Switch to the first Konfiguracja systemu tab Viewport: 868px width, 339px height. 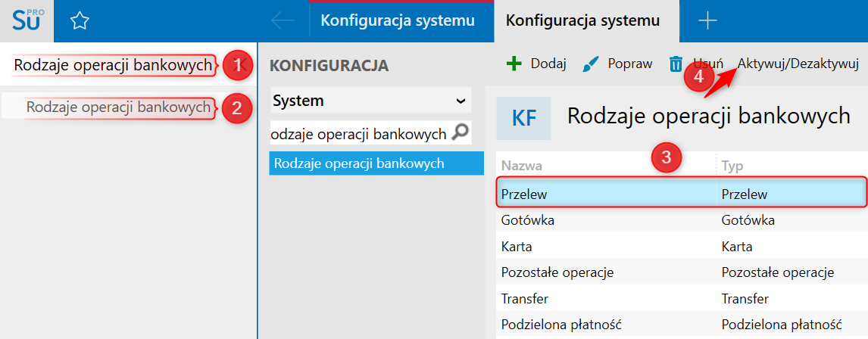[398, 21]
